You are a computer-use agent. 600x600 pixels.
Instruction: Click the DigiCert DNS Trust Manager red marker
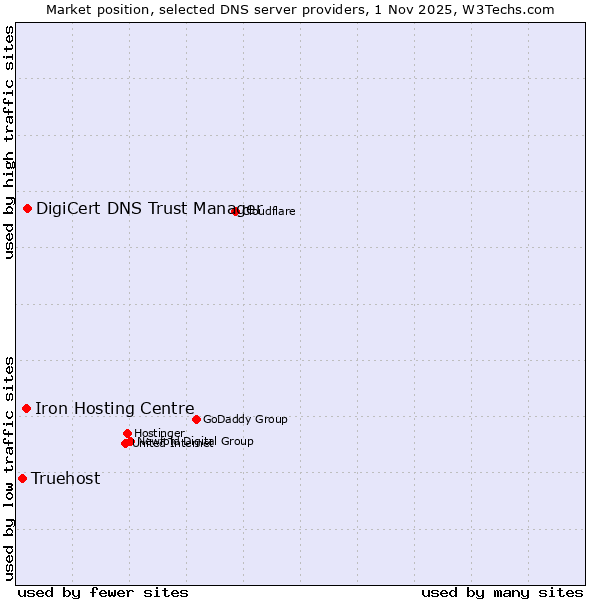tap(28, 208)
